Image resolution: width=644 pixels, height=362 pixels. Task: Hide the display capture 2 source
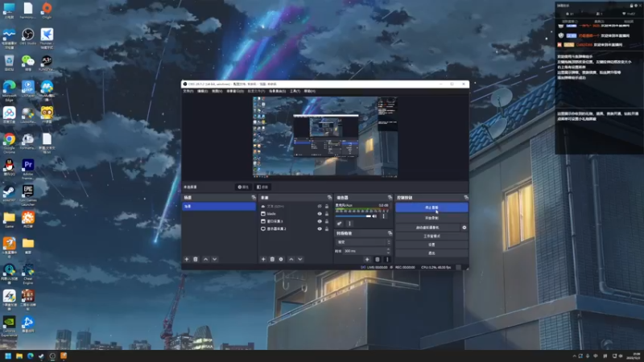coord(320,228)
